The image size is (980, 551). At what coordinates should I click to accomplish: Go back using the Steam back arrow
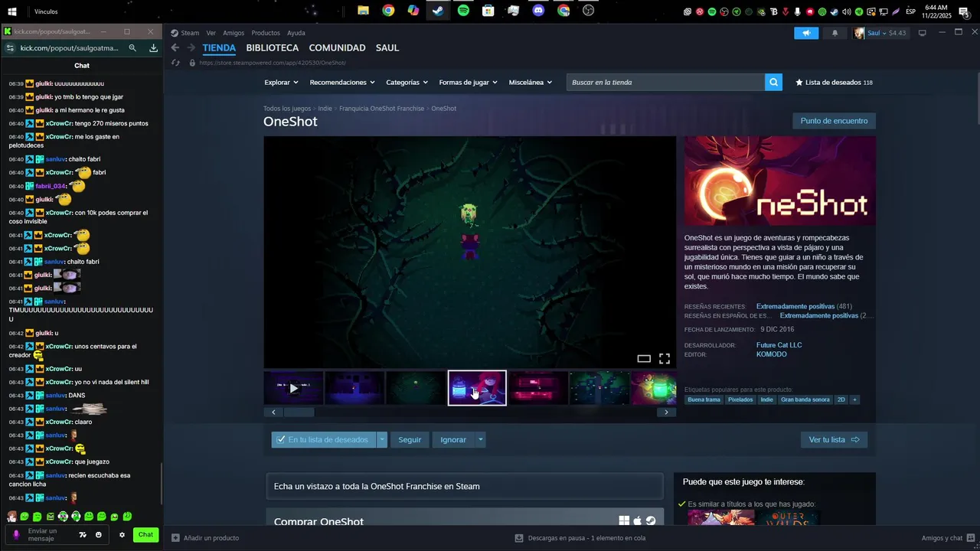[x=175, y=47]
